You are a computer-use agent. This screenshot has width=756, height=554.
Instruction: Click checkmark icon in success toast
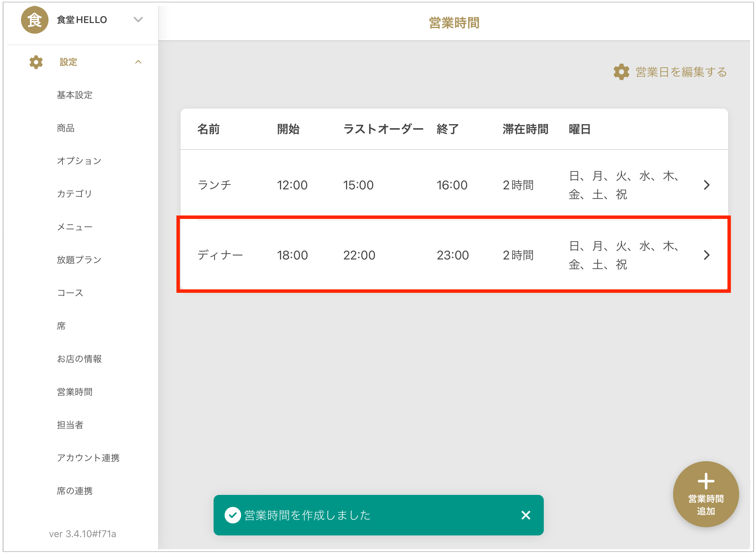(x=233, y=515)
